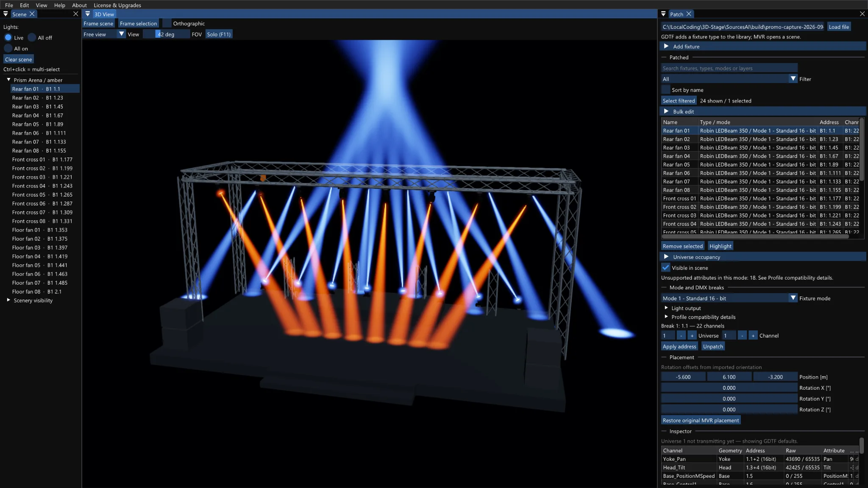Open the Free view dropdown

tap(104, 34)
